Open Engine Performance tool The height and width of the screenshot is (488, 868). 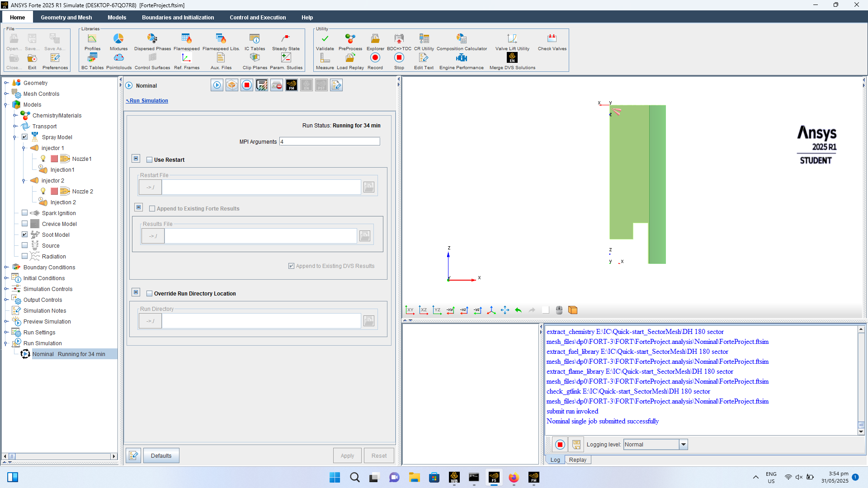tap(461, 61)
